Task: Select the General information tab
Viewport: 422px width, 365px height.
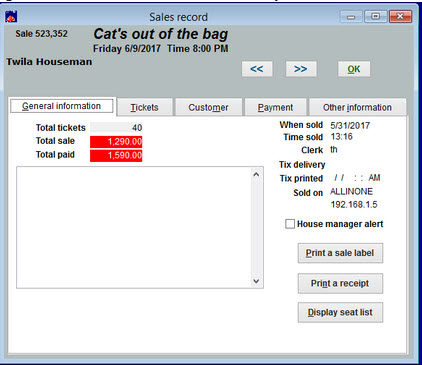Action: [62, 106]
